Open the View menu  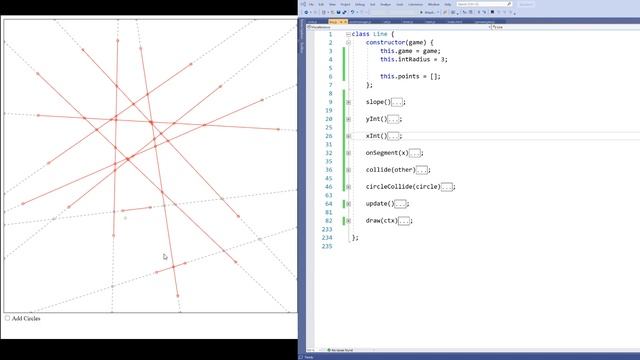coord(332,4)
